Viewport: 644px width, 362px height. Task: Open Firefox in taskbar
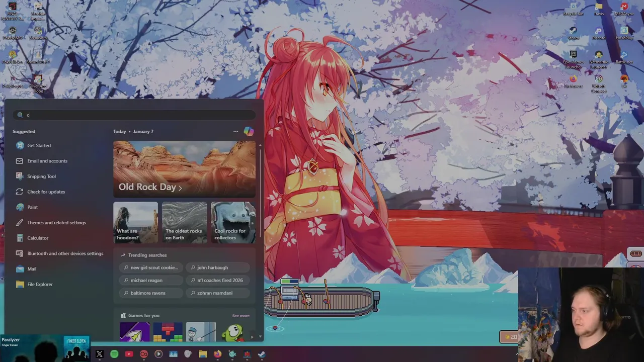tap(217, 354)
